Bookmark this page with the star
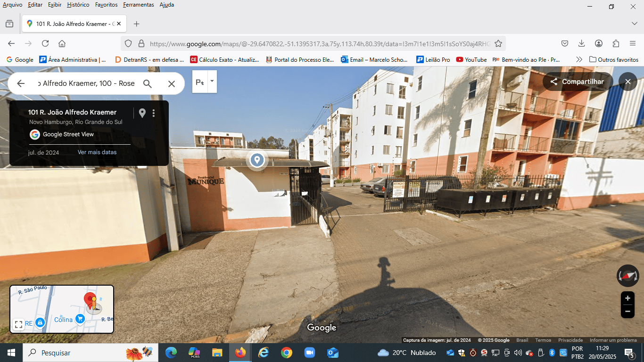The height and width of the screenshot is (362, 644). tap(498, 43)
